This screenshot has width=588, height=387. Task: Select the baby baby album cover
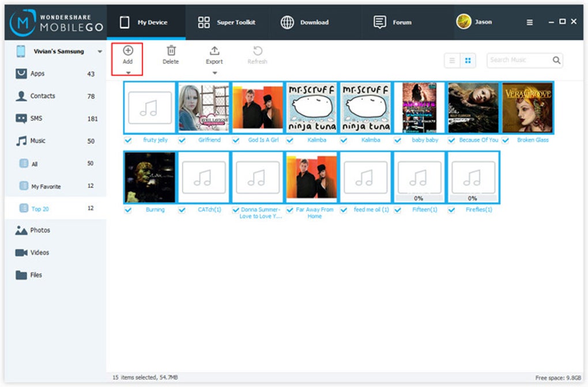[x=419, y=108]
